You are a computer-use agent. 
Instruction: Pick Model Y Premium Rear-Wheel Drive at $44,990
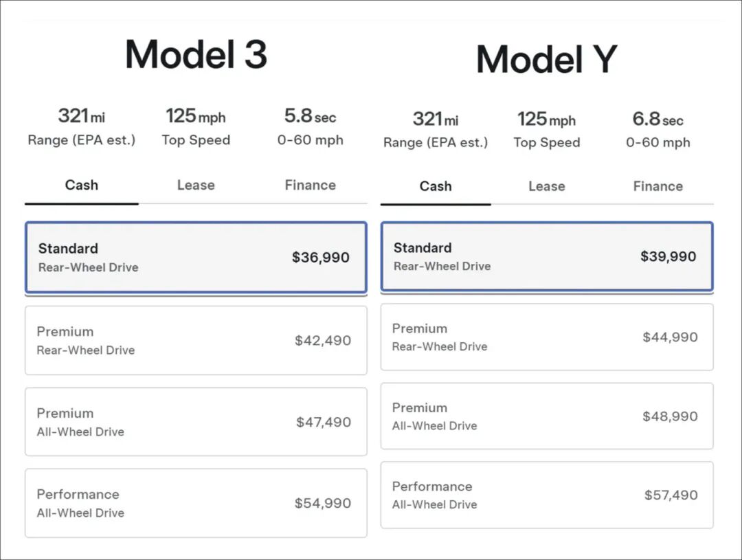pyautogui.click(x=547, y=337)
